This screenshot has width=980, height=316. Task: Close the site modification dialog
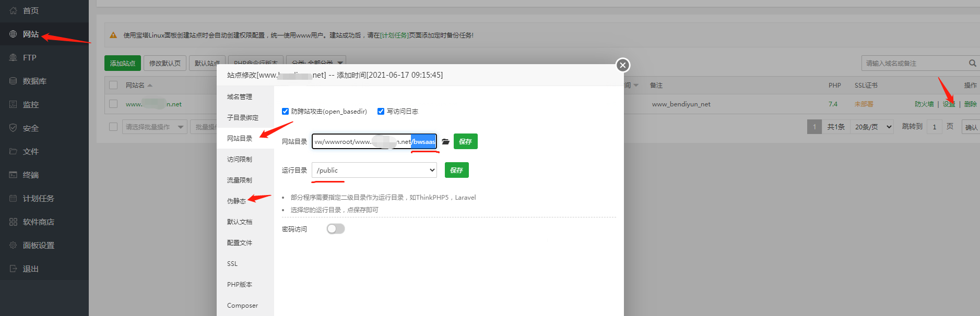coord(622,65)
